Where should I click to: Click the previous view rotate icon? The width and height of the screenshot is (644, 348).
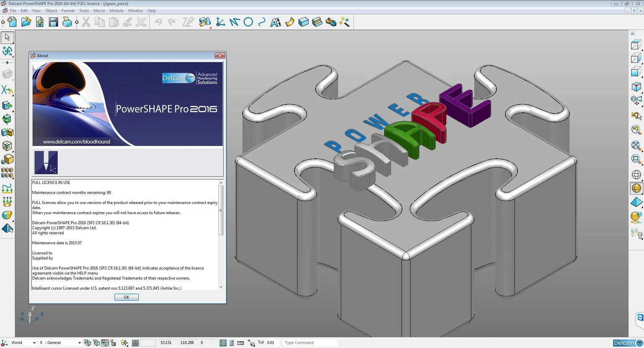tap(636, 116)
